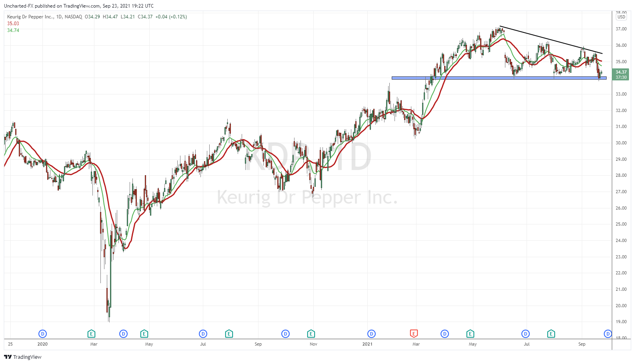Click the 24.00 price axis label
The image size is (635, 364).
click(x=621, y=240)
